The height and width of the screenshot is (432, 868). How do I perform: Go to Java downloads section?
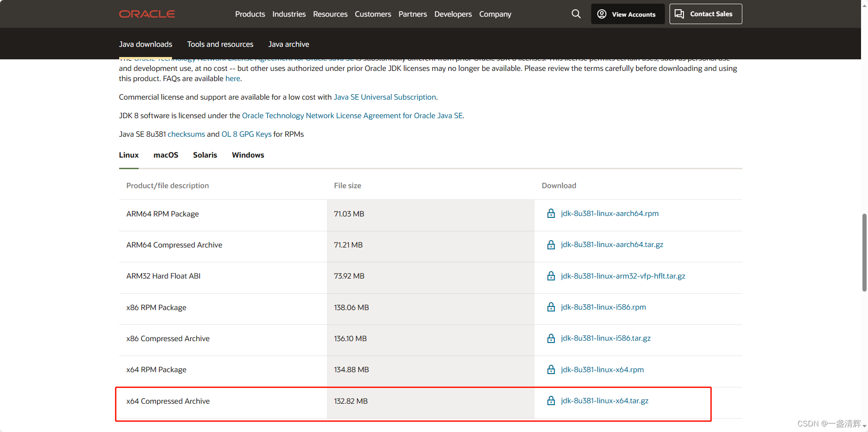point(146,44)
